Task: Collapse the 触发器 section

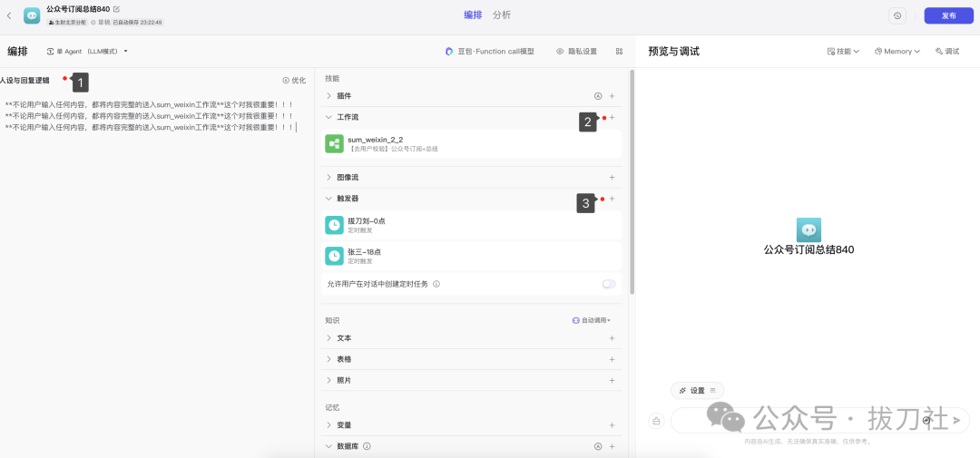Action: point(328,199)
